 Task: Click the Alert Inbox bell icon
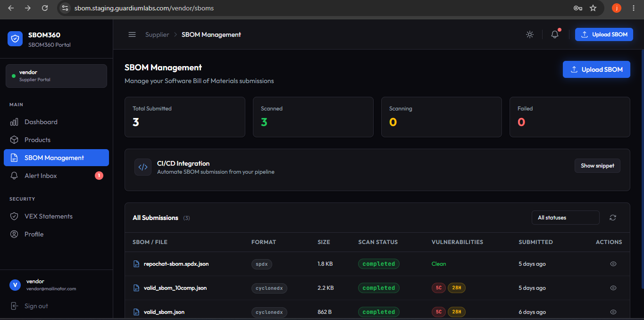pos(14,176)
